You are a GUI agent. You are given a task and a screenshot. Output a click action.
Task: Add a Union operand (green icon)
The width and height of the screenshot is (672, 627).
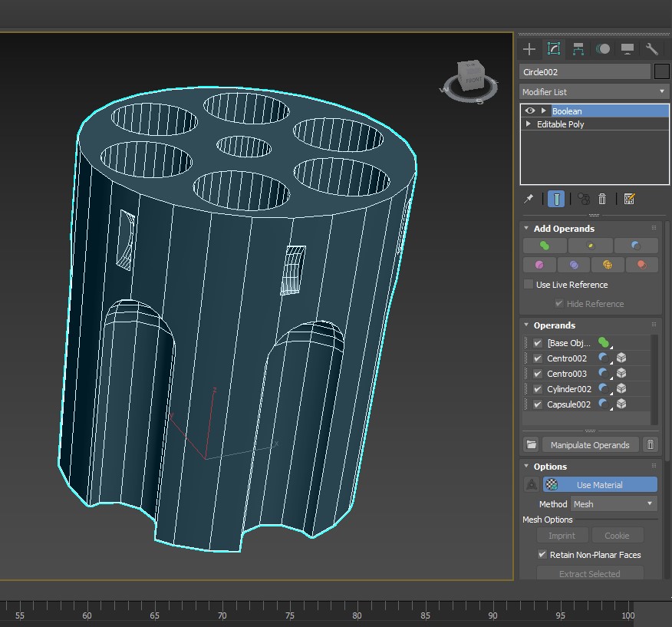coord(545,246)
